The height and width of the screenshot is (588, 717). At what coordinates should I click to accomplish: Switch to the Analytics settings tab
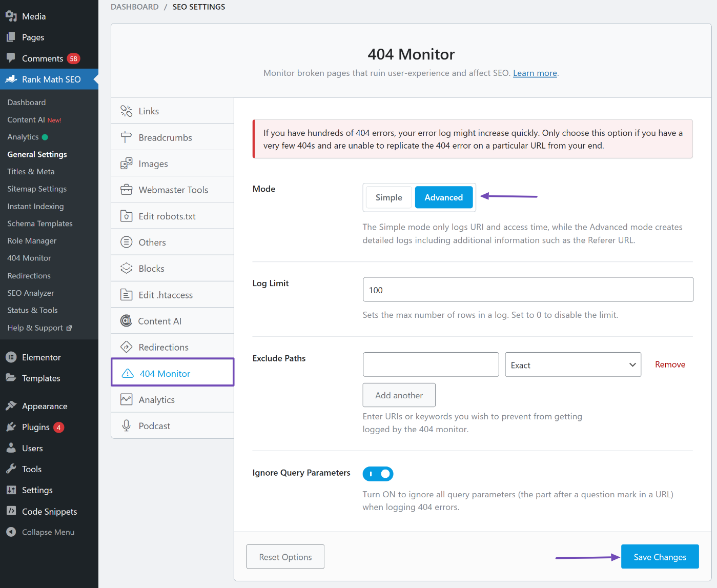[156, 400]
